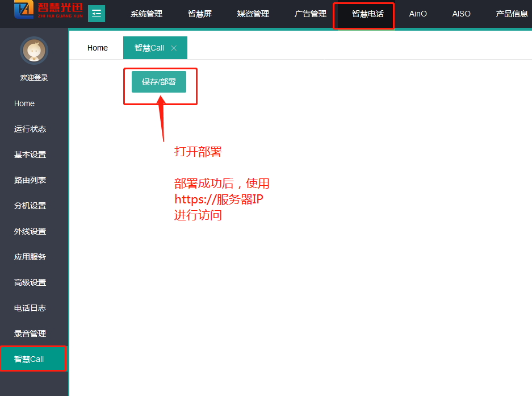
Task: Open 广告管理 in top bar
Action: click(311, 14)
